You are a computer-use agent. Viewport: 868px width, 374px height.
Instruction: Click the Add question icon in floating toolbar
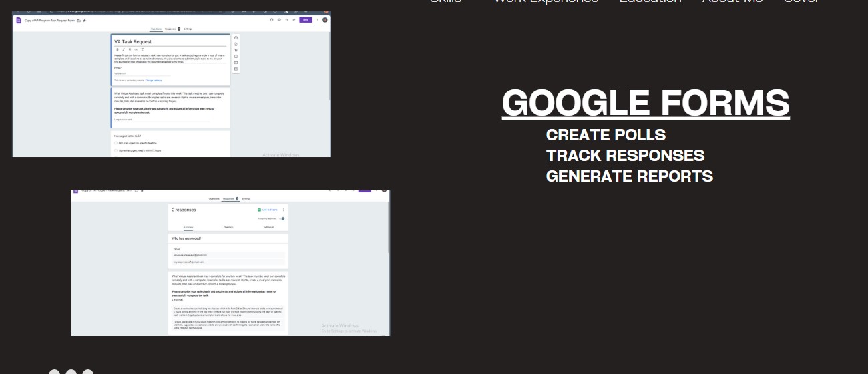236,38
